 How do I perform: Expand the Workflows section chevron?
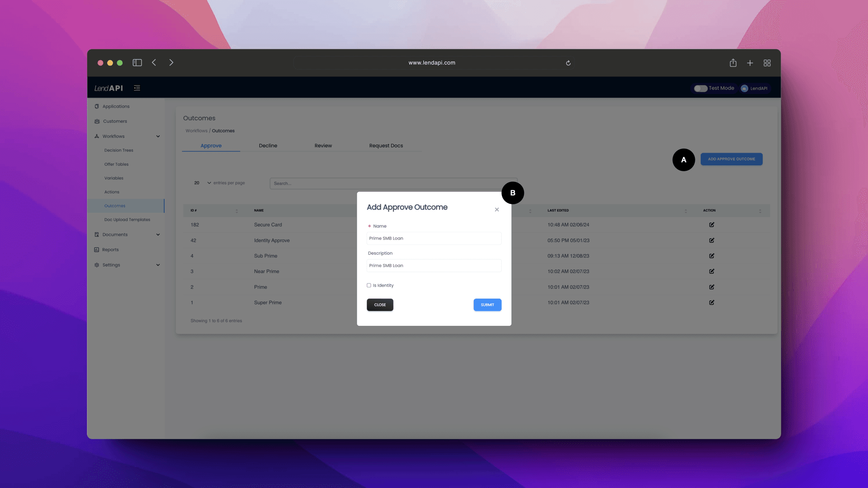pos(158,136)
